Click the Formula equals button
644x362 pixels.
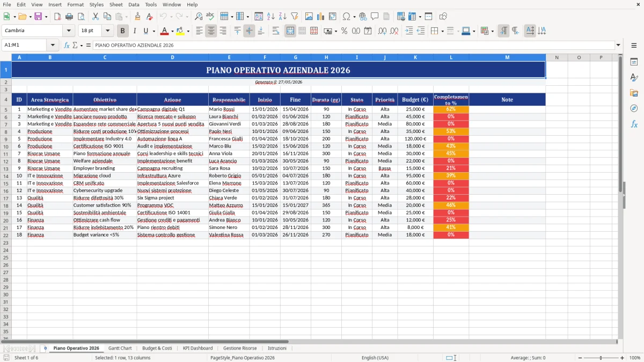tap(88, 46)
